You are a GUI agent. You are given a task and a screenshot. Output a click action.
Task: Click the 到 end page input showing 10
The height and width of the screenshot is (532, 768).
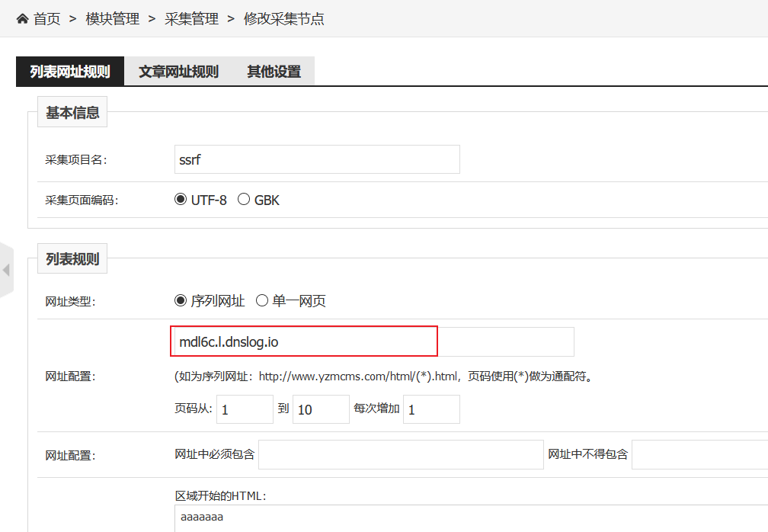[x=321, y=409]
